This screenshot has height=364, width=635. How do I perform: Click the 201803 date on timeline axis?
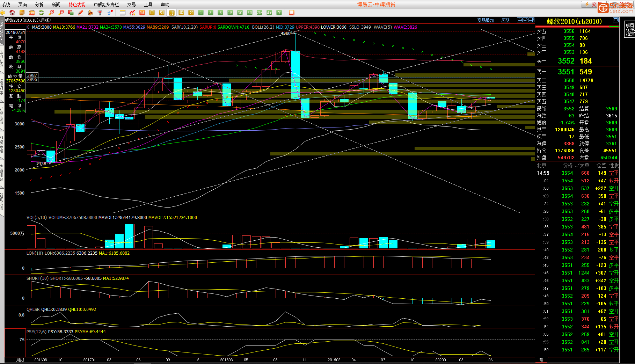[x=226, y=360]
